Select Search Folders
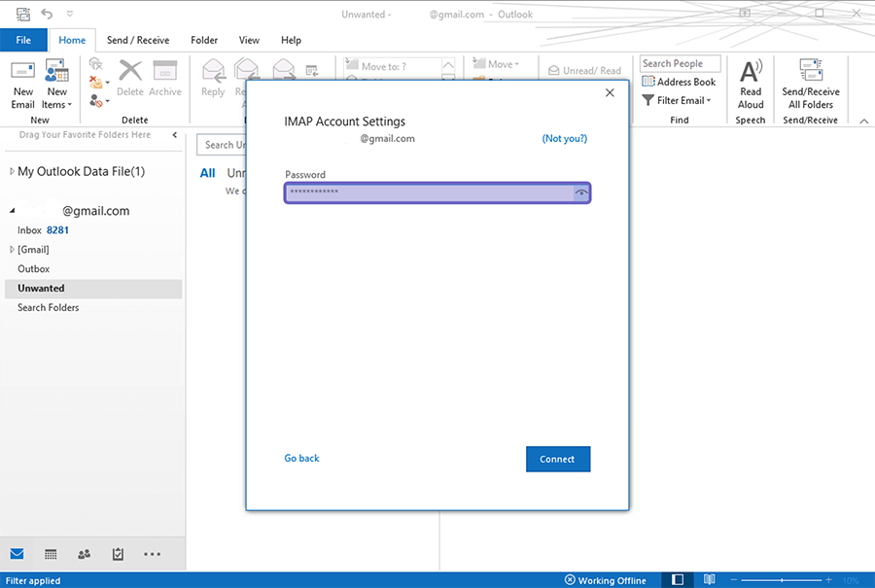The width and height of the screenshot is (875, 588). (48, 307)
